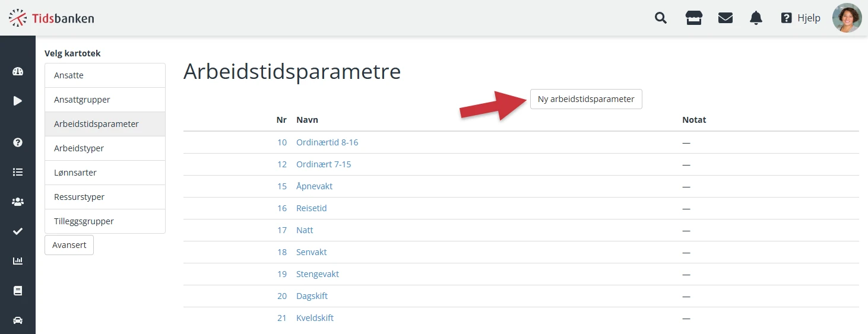Select the checkmark sidebar icon
Image resolution: width=868 pixels, height=334 pixels.
coord(18,231)
